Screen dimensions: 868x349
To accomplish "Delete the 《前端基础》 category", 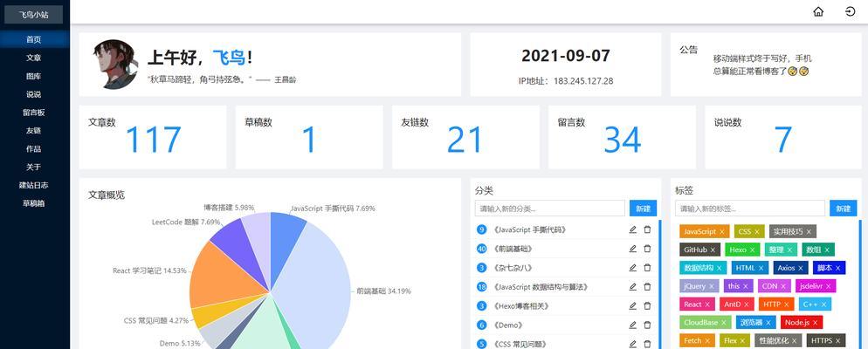I will (x=647, y=249).
